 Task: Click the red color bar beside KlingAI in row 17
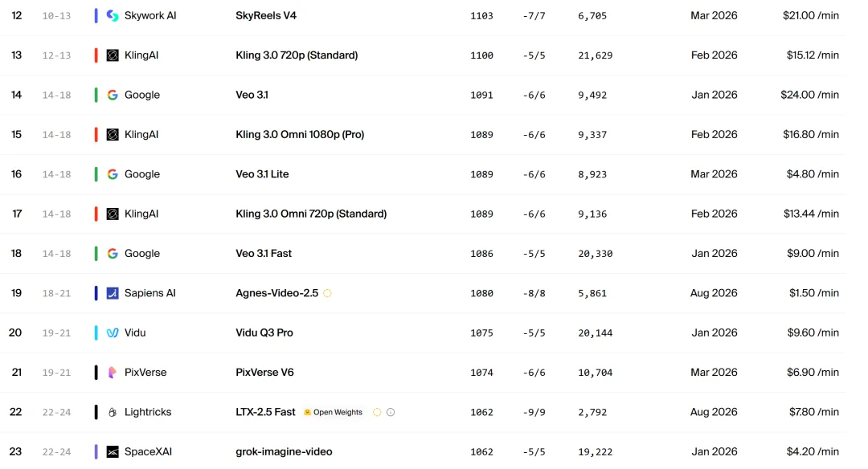point(96,214)
